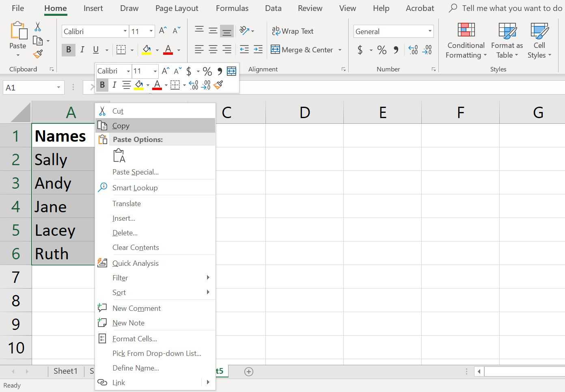Apply yellow Fill Color from the ribbon
This screenshot has width=565, height=392.
(147, 50)
